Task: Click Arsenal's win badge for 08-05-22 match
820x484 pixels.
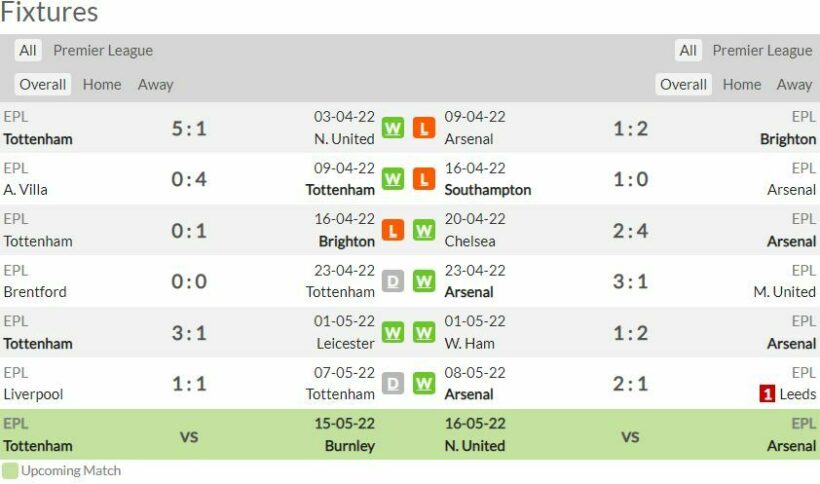Action: [424, 383]
